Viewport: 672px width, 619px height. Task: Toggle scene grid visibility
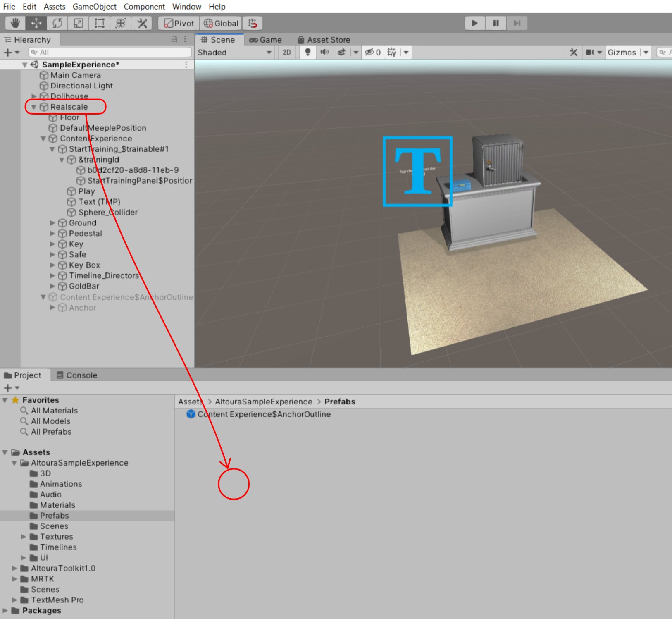click(392, 53)
